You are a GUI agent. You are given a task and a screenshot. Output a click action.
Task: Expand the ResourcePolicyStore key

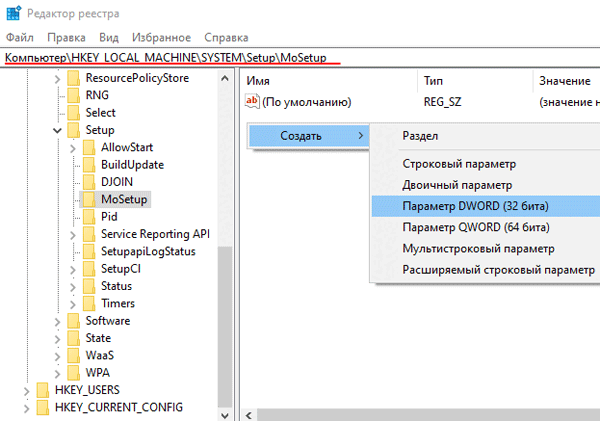[x=57, y=79]
